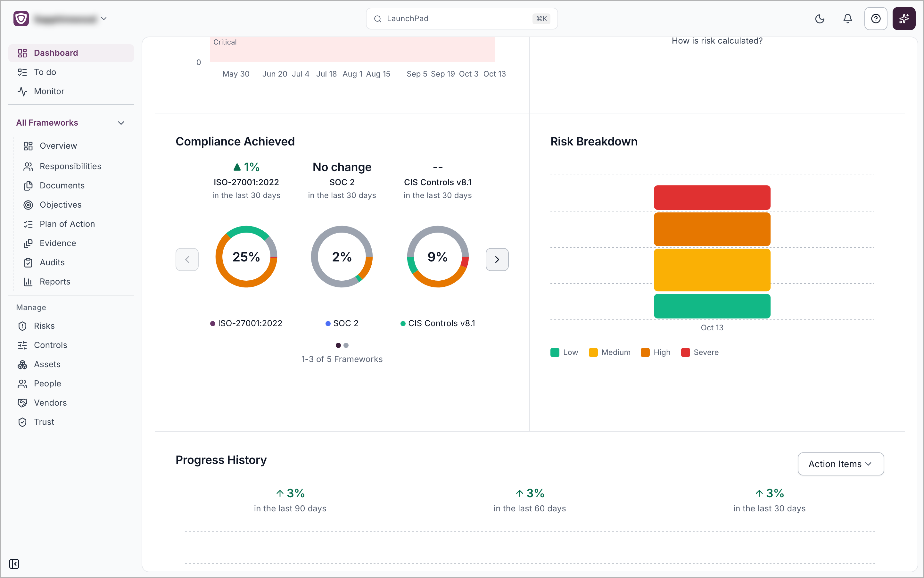Toggle the High legend item

click(656, 352)
